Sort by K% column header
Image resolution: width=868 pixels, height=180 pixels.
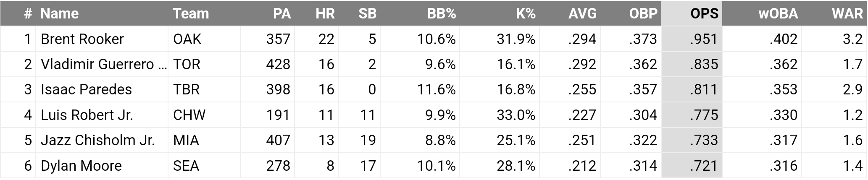click(526, 13)
